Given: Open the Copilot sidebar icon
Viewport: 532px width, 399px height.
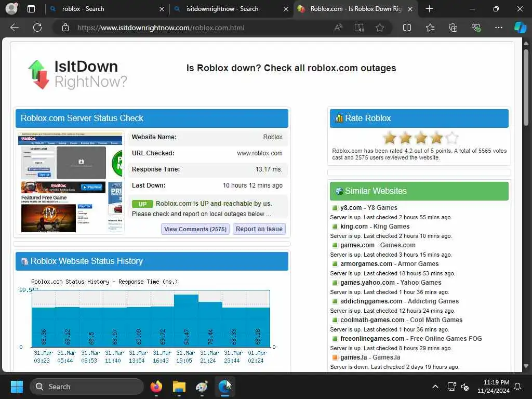Looking at the screenshot, I should (520, 28).
